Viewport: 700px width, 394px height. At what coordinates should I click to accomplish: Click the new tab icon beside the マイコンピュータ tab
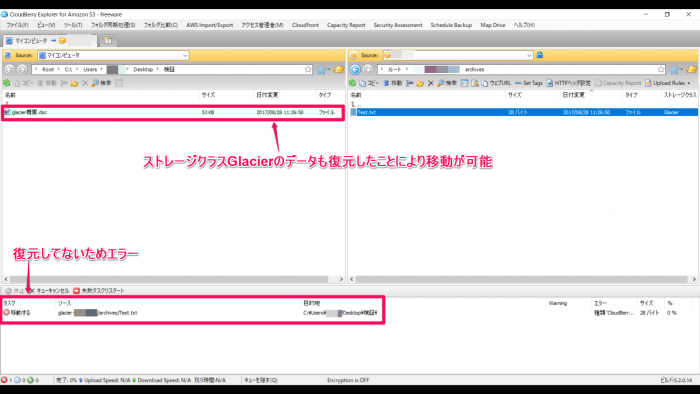pyautogui.click(x=108, y=41)
